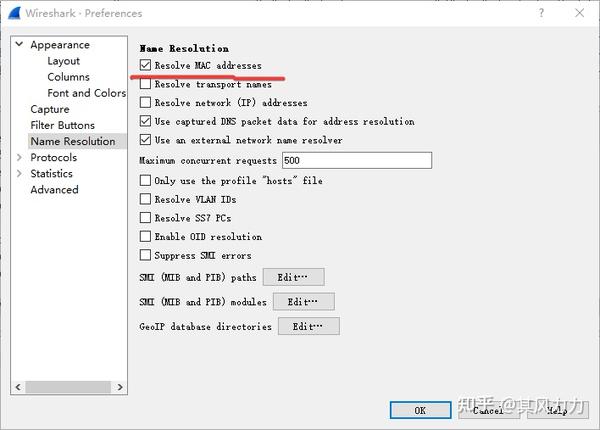Screen dimensions: 600x430
Task: Select Protocols in the tree
Action: [x=54, y=157]
